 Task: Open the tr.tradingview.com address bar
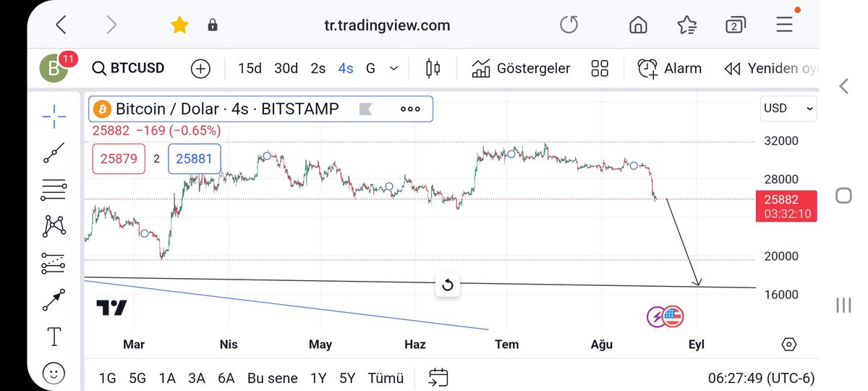point(387,25)
